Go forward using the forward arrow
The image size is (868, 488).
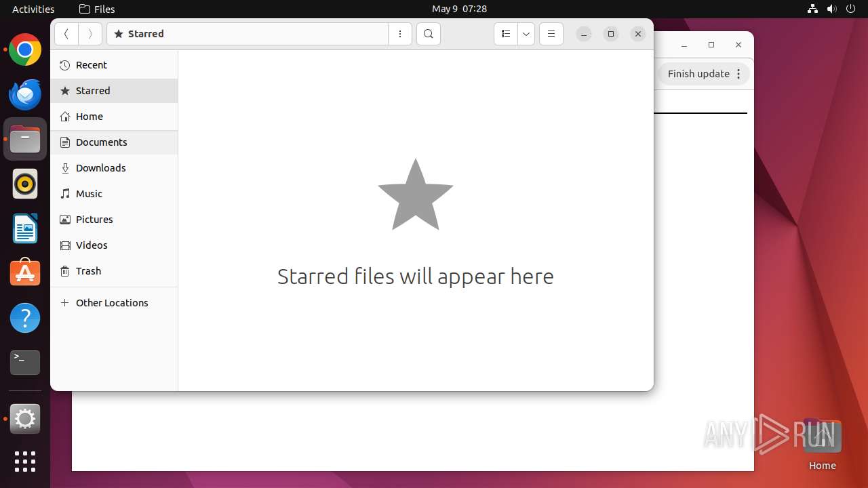pyautogui.click(x=90, y=34)
